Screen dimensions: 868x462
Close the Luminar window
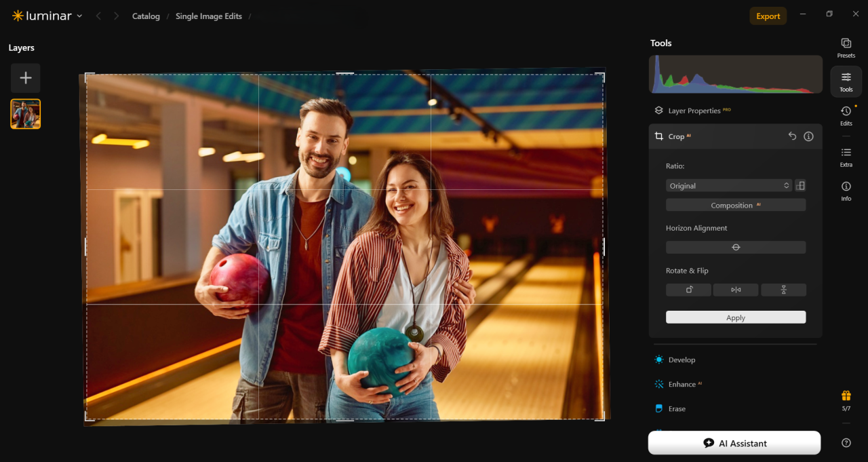pos(855,14)
